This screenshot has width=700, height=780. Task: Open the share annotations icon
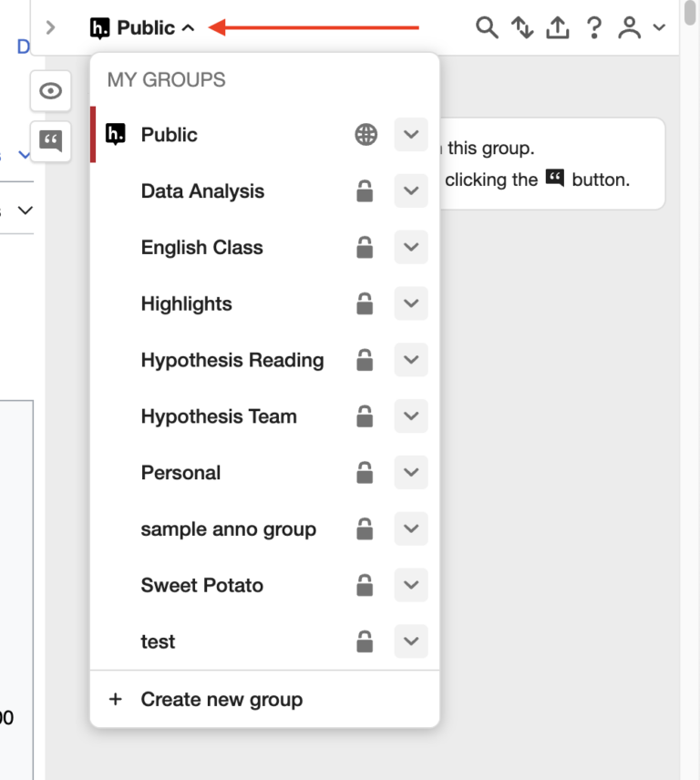(x=558, y=27)
